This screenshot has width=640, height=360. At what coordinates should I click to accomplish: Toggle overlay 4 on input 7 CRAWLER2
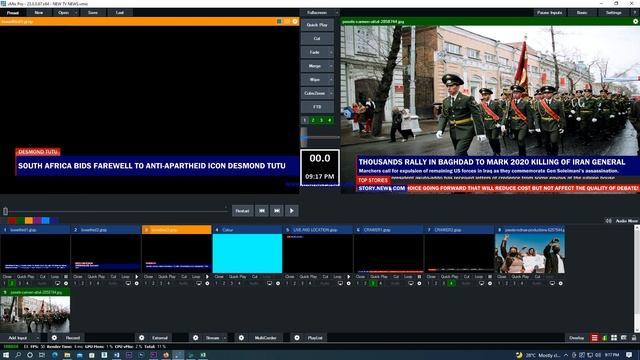tap(451, 283)
